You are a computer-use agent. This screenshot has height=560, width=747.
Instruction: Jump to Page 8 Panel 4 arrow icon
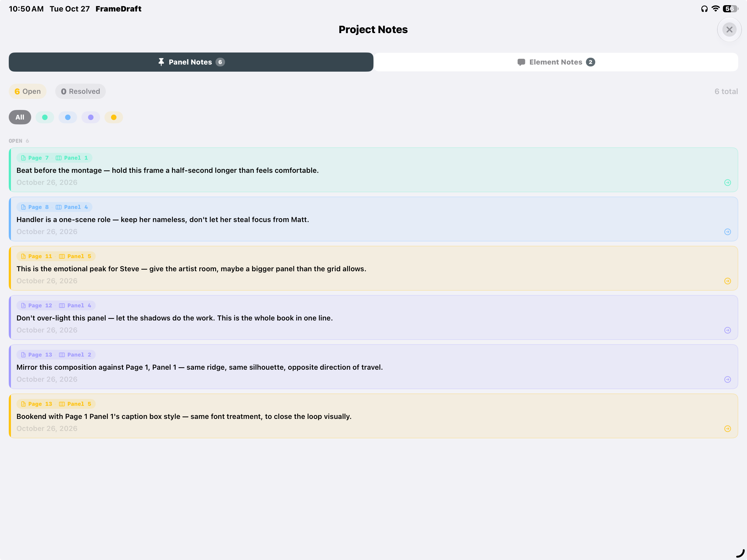pos(727,232)
